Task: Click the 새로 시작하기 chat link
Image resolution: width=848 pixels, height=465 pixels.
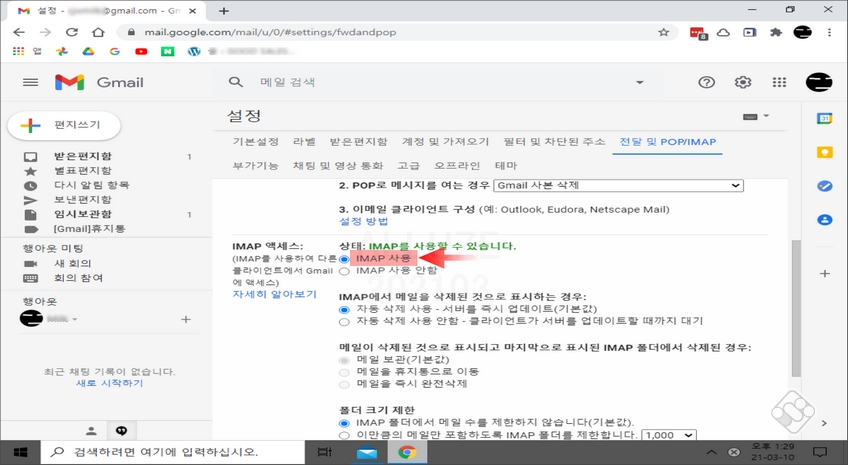Action: pyautogui.click(x=109, y=383)
